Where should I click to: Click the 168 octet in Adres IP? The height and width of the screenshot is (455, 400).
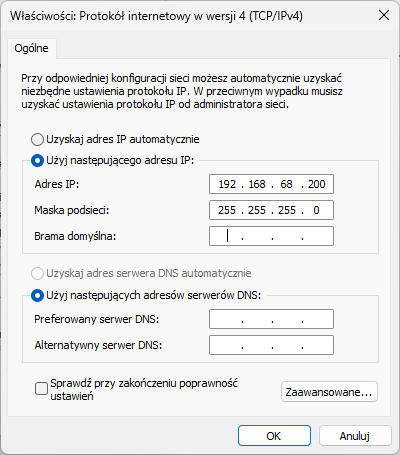pos(257,184)
